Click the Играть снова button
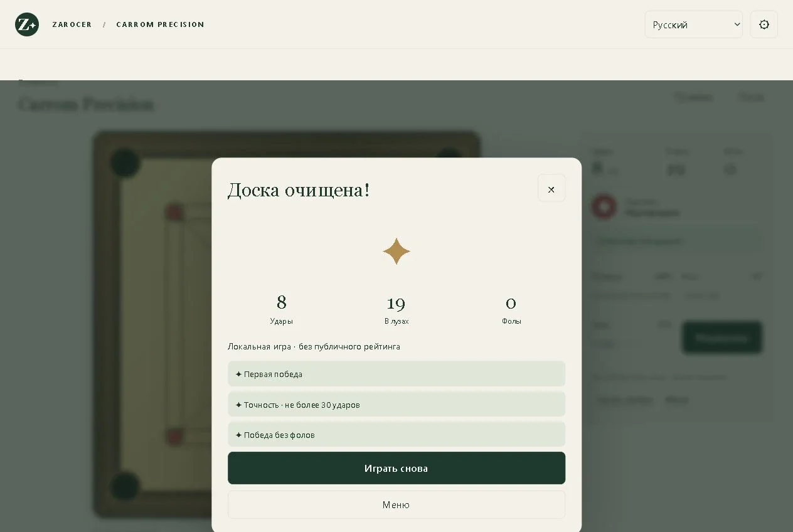The height and width of the screenshot is (532, 793). (396, 468)
